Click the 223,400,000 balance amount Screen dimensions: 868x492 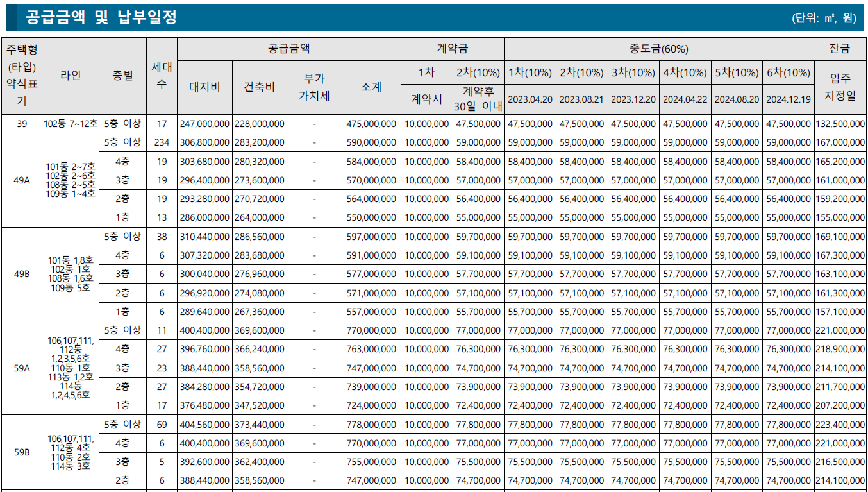coord(840,425)
